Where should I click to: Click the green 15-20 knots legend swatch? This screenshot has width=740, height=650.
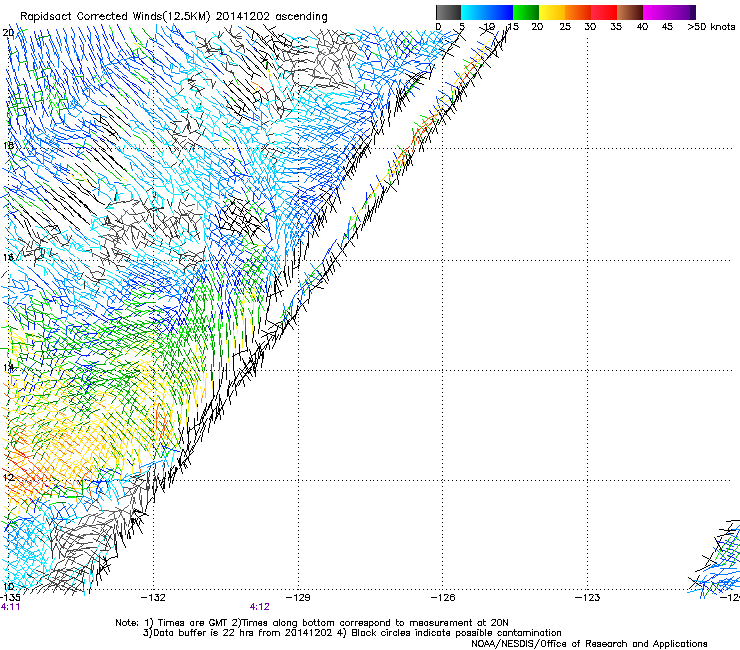click(x=526, y=12)
